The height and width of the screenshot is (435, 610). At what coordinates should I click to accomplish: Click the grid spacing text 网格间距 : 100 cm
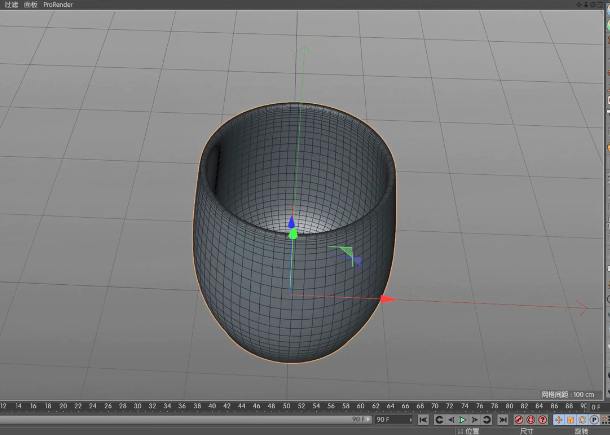pos(568,395)
